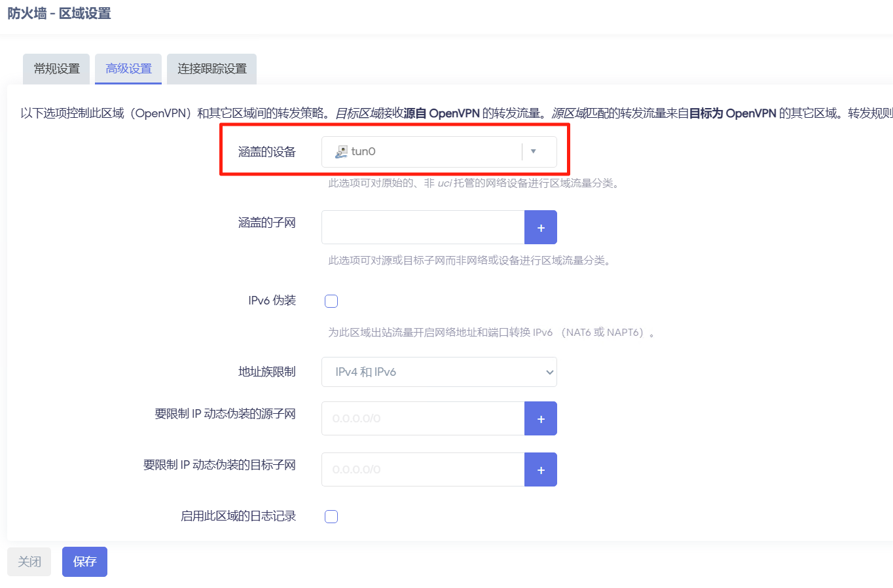
Task: Click the 要限制 IP 动态伪装的目标子网 input
Action: 423,470
